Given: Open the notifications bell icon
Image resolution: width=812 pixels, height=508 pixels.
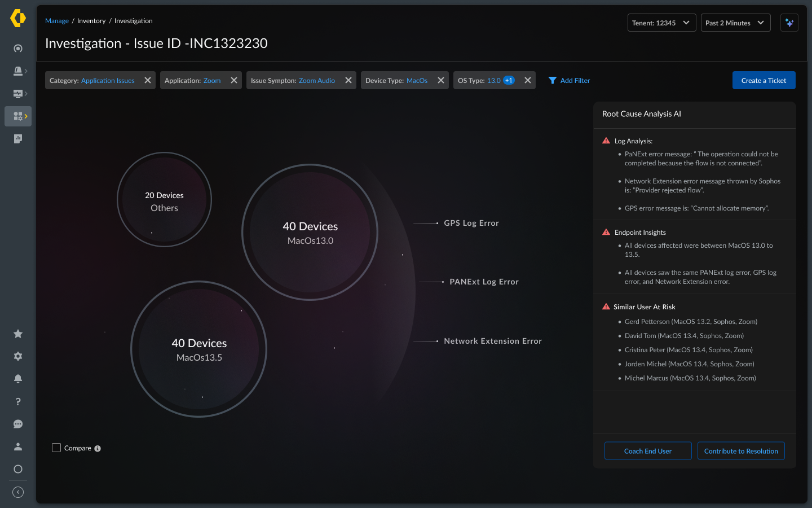Looking at the screenshot, I should coord(18,379).
